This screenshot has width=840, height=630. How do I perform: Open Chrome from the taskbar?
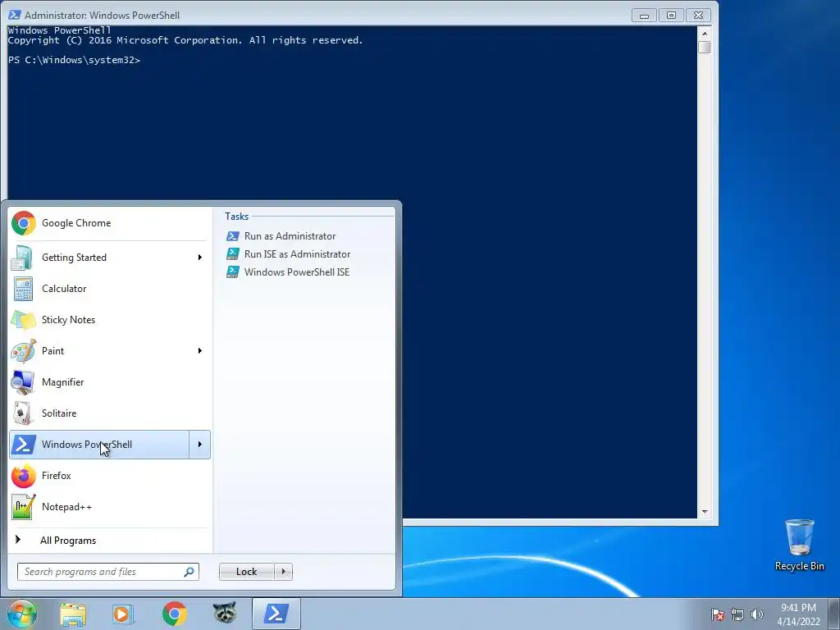click(174, 614)
